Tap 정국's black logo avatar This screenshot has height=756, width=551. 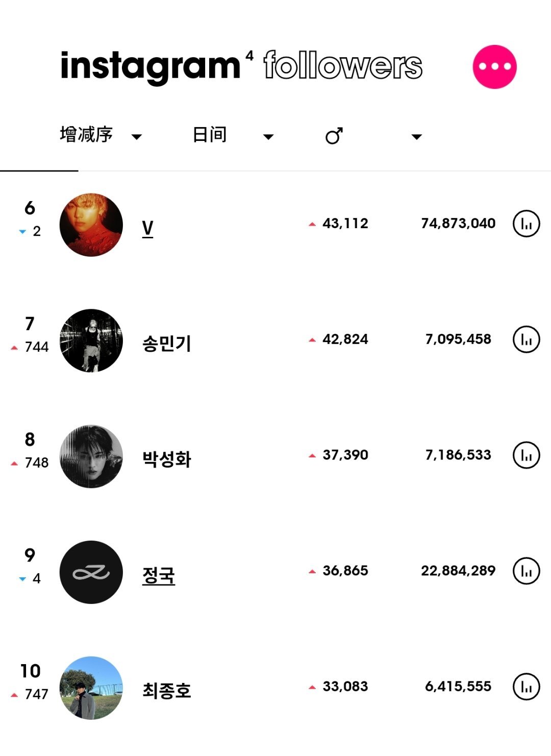coord(91,572)
